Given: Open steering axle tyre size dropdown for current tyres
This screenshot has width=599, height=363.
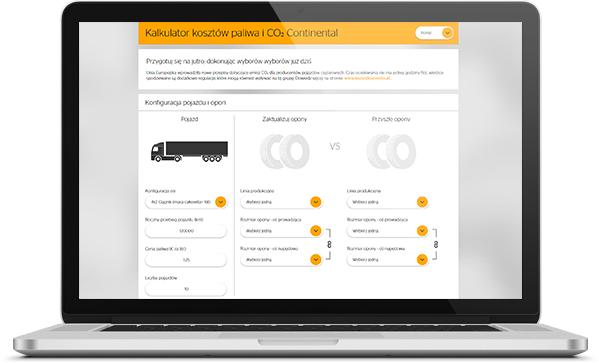Looking at the screenshot, I should pyautogui.click(x=281, y=231).
